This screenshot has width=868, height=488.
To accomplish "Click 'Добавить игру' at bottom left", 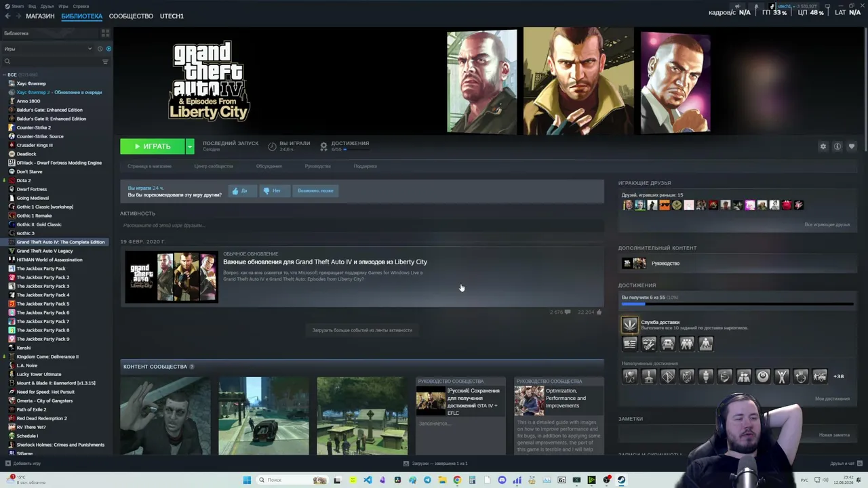I will click(22, 464).
